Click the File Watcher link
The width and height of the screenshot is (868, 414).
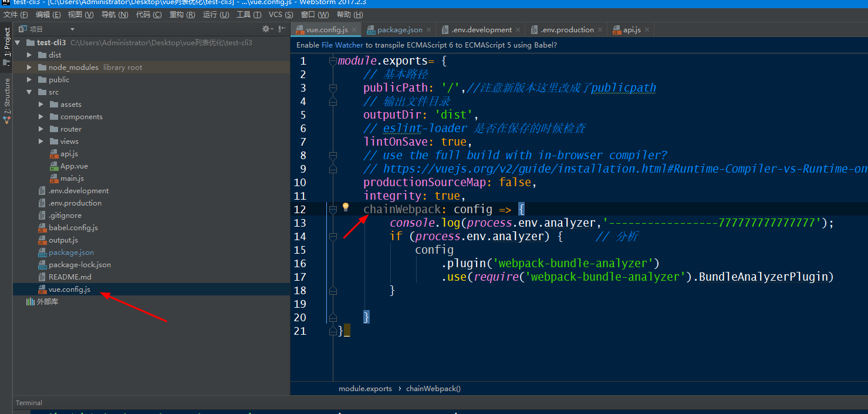pos(342,45)
